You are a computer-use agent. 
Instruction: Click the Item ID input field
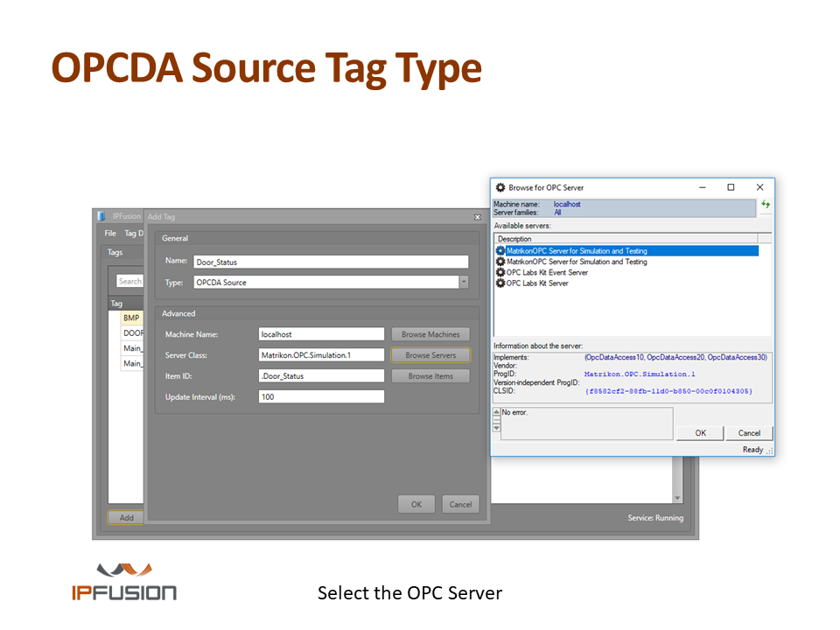pos(321,375)
